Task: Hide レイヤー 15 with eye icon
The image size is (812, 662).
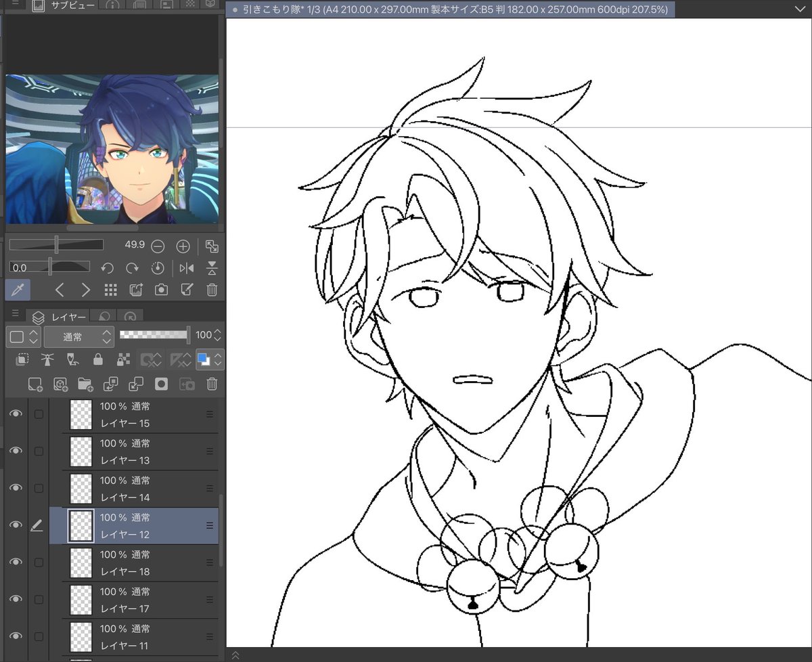Action: tap(16, 414)
